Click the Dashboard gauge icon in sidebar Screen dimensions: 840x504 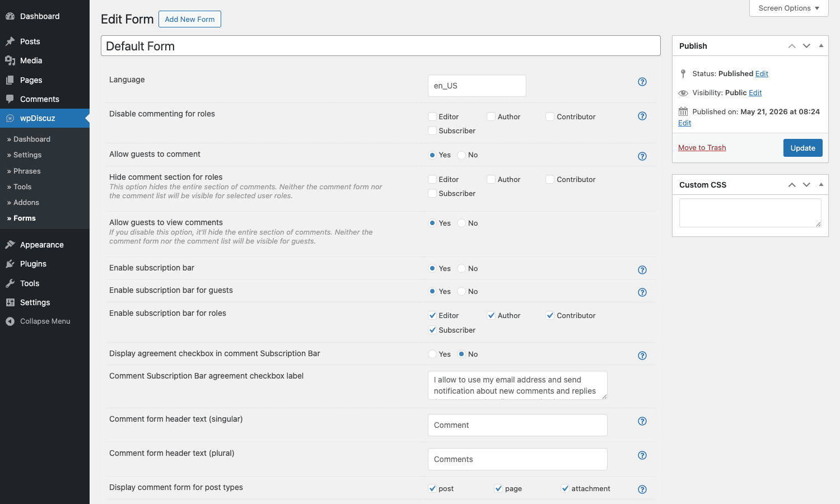point(10,16)
